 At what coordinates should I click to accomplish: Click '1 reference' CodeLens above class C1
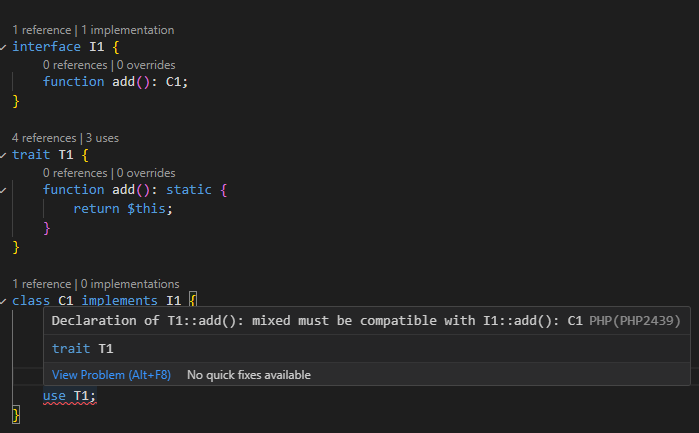42,284
